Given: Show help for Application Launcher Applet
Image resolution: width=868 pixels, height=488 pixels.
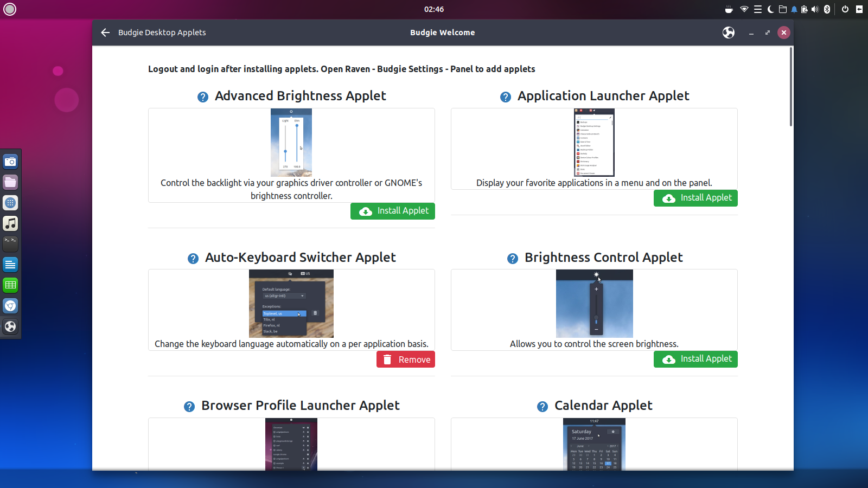Looking at the screenshot, I should (506, 97).
